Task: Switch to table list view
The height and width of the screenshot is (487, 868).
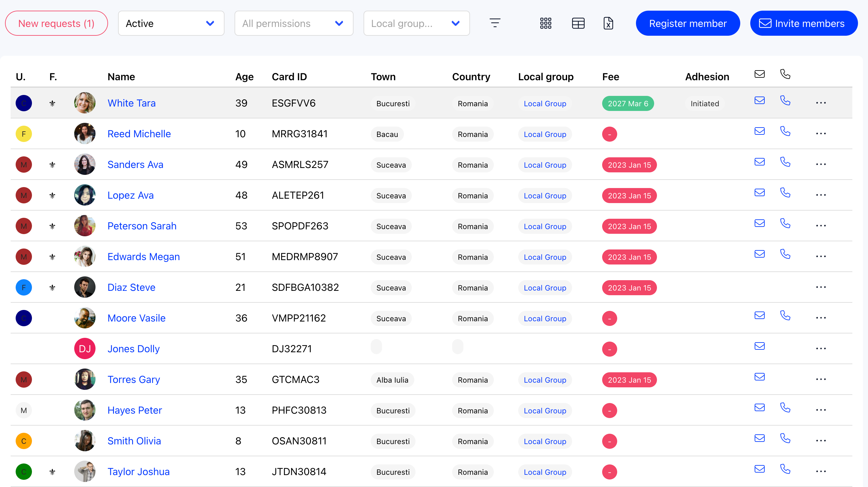Action: tap(578, 23)
